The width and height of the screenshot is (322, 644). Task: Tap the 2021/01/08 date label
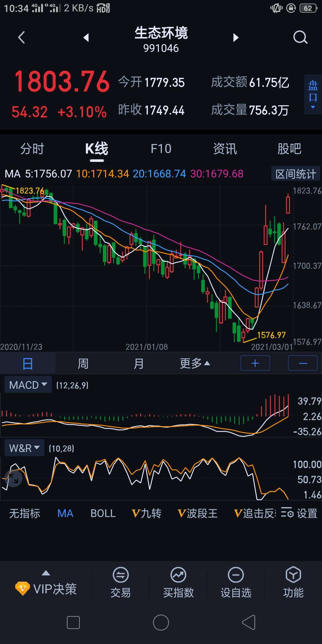click(x=147, y=347)
